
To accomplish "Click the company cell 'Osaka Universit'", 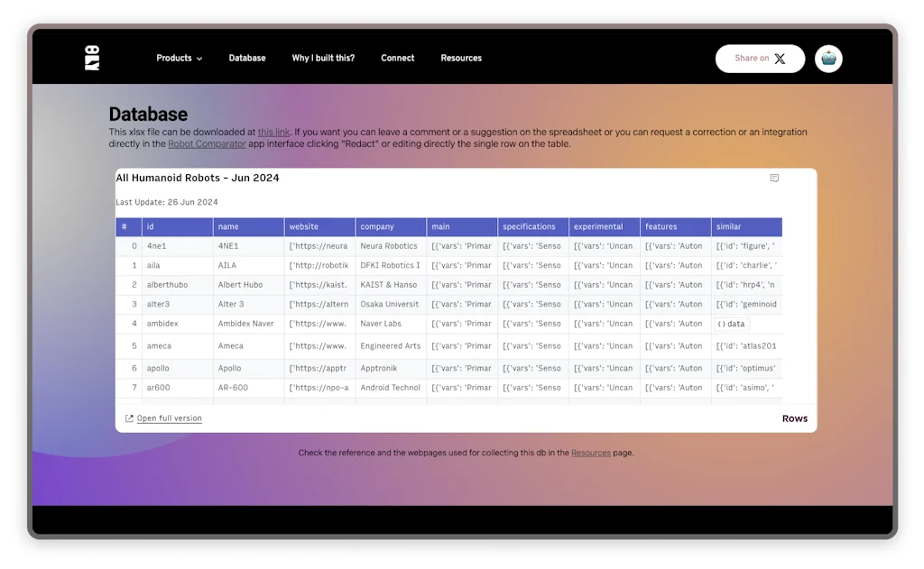I will coord(391,305).
